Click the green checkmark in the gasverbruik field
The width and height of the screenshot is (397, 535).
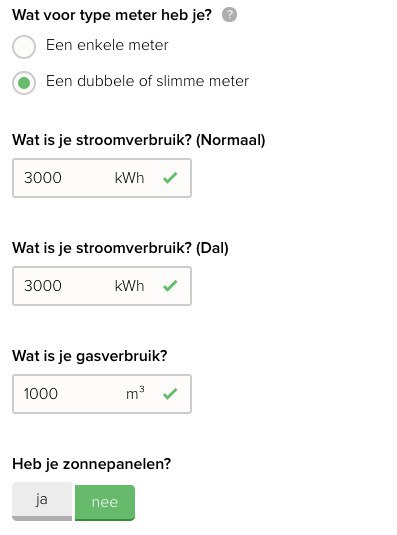(x=170, y=393)
